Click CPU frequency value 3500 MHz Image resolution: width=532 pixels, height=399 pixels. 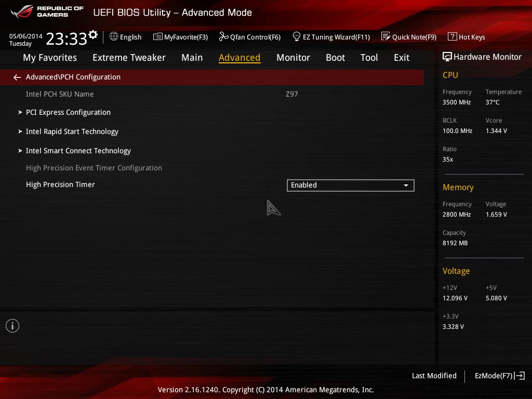pyautogui.click(x=457, y=102)
